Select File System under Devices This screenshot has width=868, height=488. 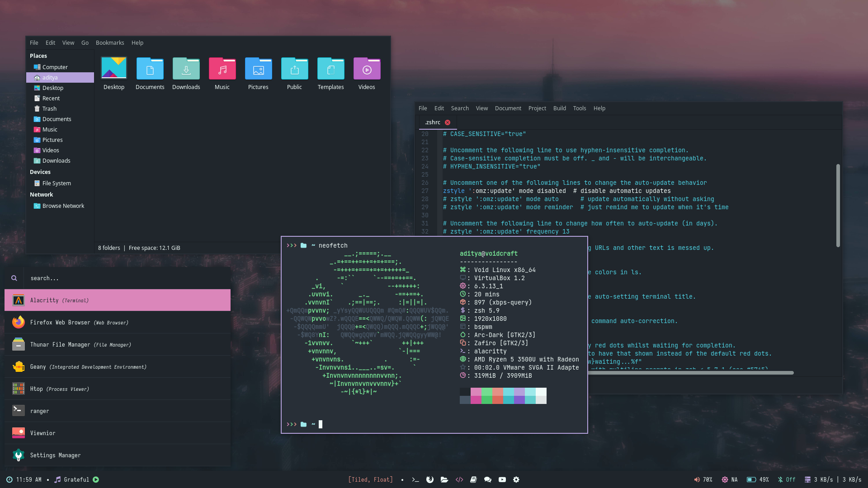pyautogui.click(x=57, y=183)
